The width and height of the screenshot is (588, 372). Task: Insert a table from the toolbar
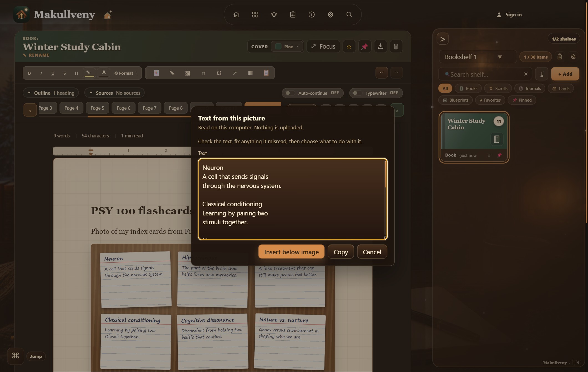tap(250, 73)
